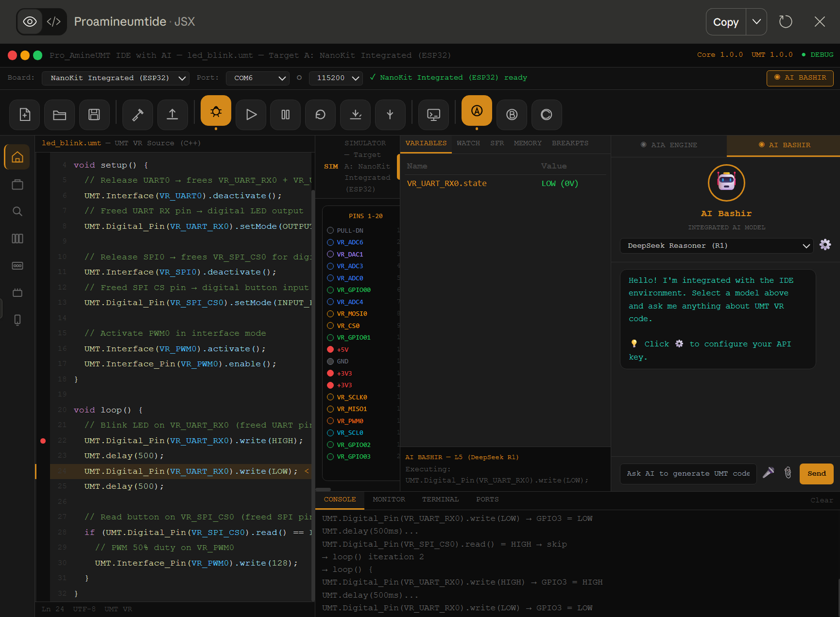Select target A circle icon
This screenshot has width=840, height=617.
point(477,111)
